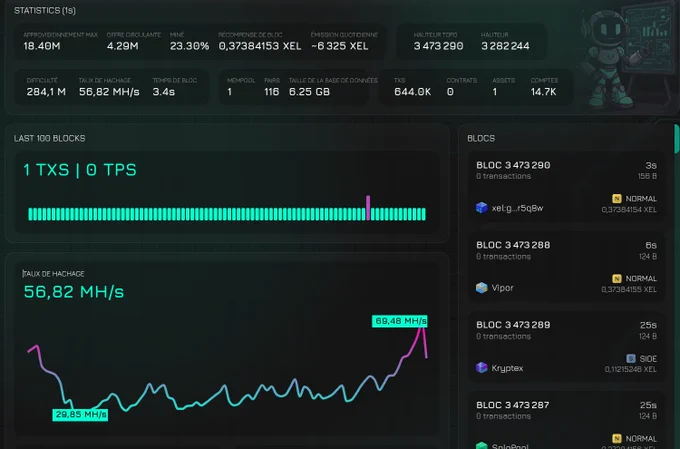The image size is (680, 449).
Task: Click the robot mascot illustration
Action: point(627,59)
